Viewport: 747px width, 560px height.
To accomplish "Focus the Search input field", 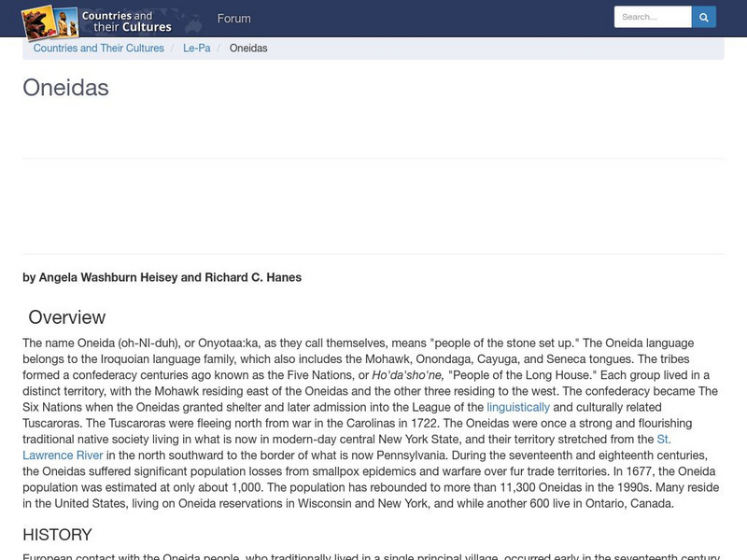I will click(653, 17).
